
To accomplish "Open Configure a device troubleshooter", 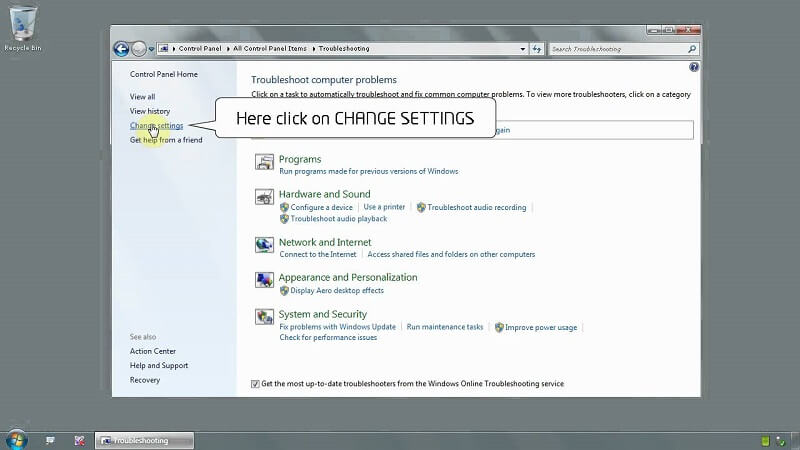I will [321, 207].
